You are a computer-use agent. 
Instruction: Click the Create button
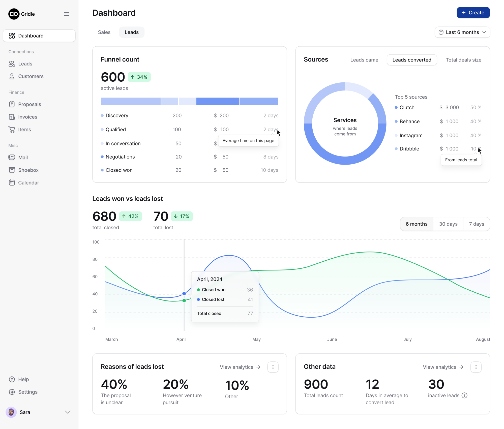click(473, 13)
